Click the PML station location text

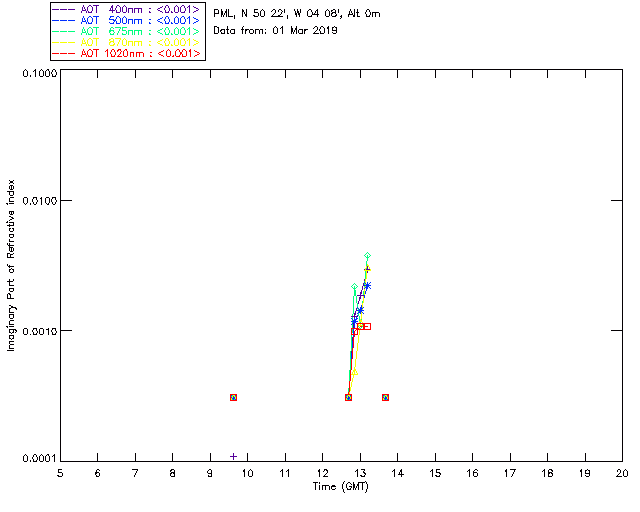pyautogui.click(x=297, y=14)
